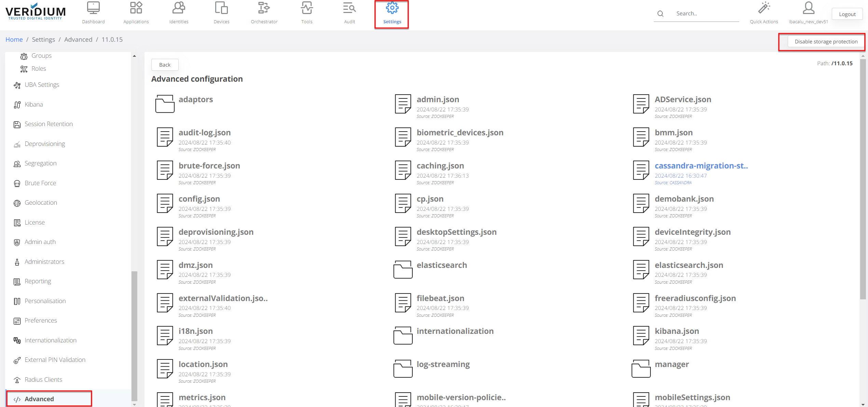The width and height of the screenshot is (868, 407).
Task: Open the Dashboard icon in top navigation
Action: (93, 8)
